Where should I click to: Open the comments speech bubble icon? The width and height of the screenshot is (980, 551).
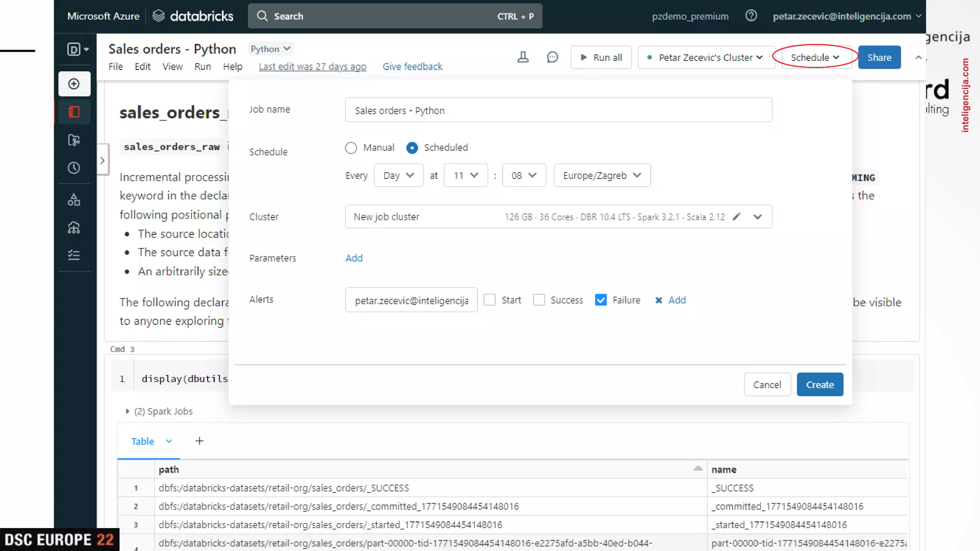552,57
